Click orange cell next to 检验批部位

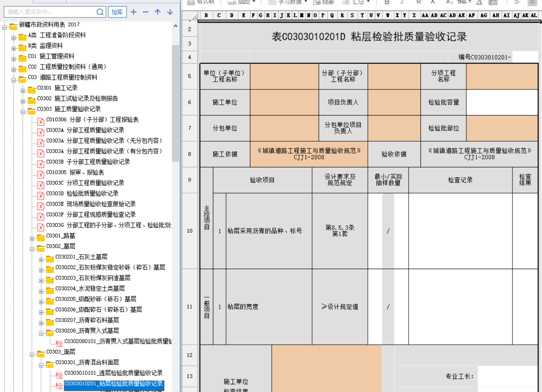(502, 128)
